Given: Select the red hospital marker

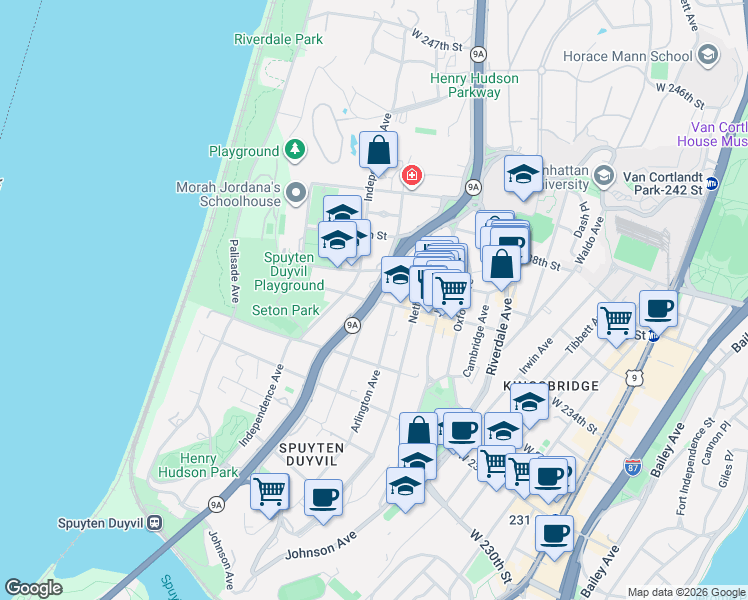Looking at the screenshot, I should [x=412, y=176].
